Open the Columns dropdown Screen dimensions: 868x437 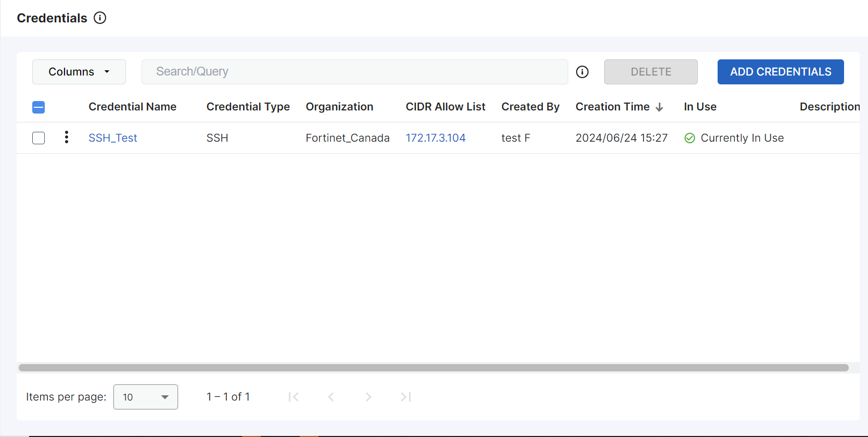79,72
